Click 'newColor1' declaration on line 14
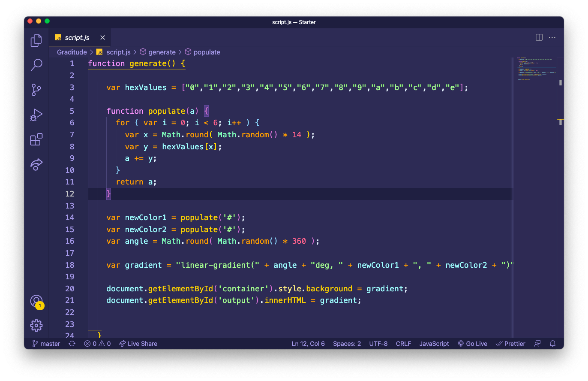This screenshot has width=588, height=381. (146, 218)
